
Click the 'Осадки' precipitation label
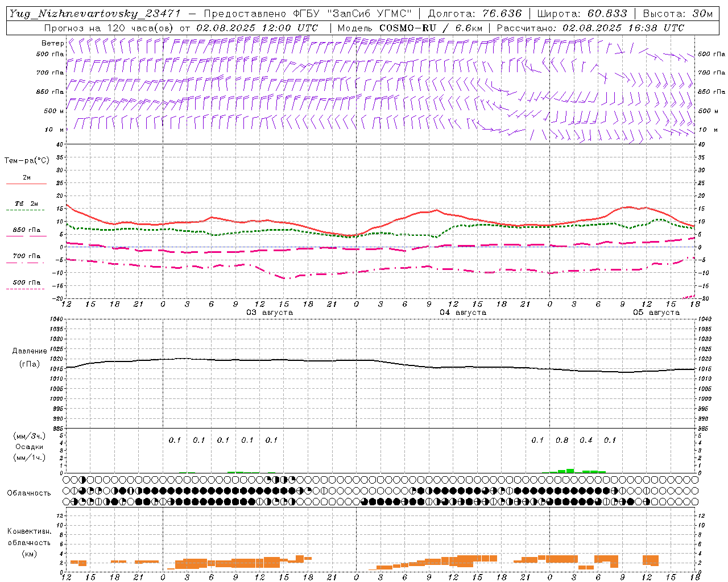pos(30,447)
